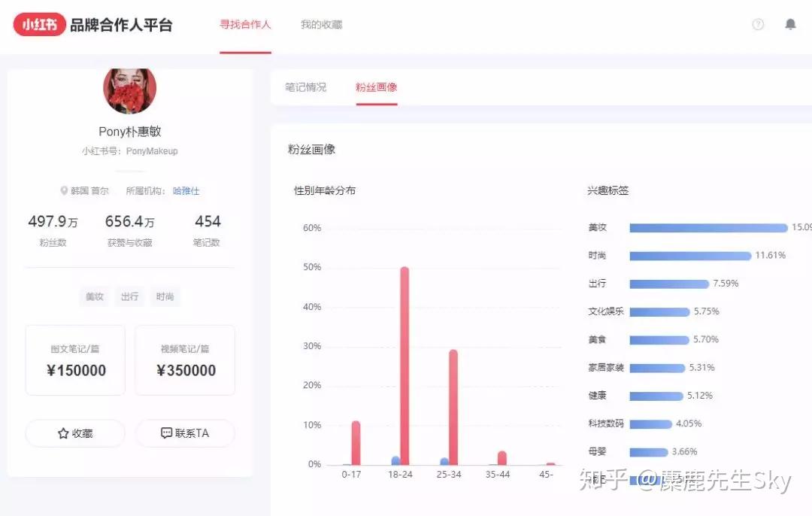Switch to 我的收藏 tab

tap(322, 24)
